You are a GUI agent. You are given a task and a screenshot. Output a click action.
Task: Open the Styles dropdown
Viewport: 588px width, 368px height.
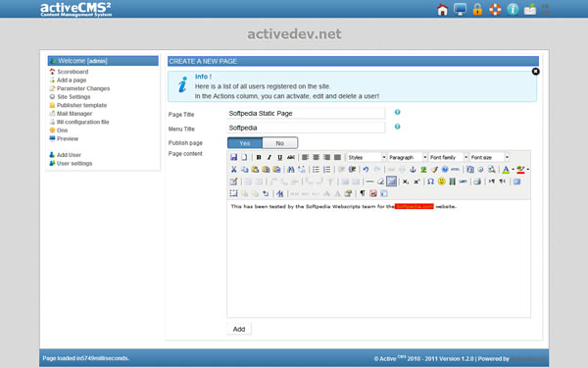coord(367,157)
